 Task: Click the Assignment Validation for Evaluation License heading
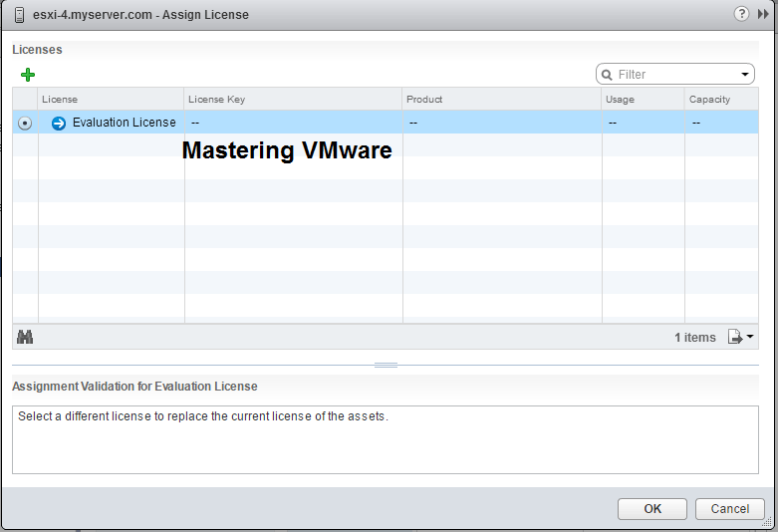pyautogui.click(x=134, y=387)
